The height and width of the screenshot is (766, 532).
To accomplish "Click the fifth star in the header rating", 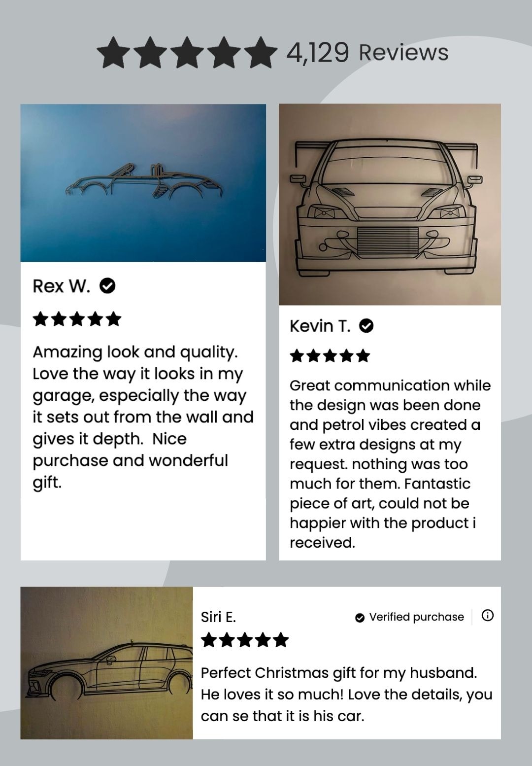I will click(x=260, y=52).
